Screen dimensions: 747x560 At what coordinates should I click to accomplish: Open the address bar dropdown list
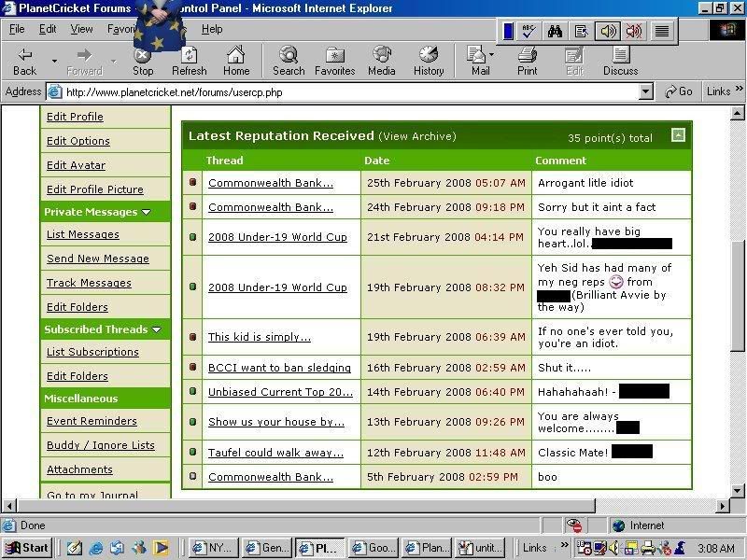pyautogui.click(x=645, y=91)
